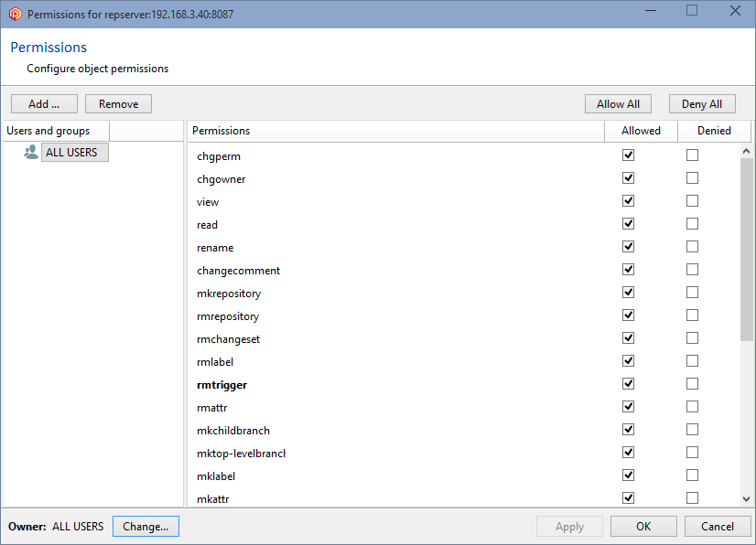Uncheck Allowed for mkattr
The image size is (756, 545).
(628, 498)
